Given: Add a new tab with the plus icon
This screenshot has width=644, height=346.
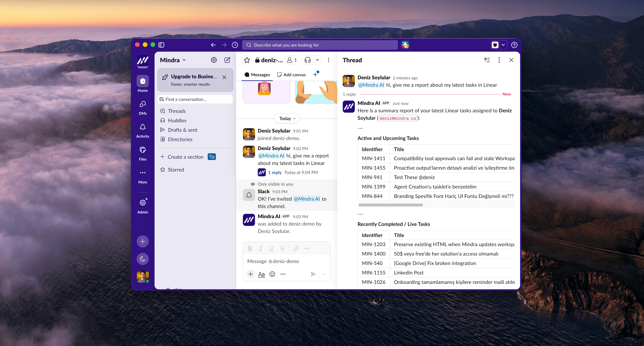Looking at the screenshot, I should click(315, 75).
